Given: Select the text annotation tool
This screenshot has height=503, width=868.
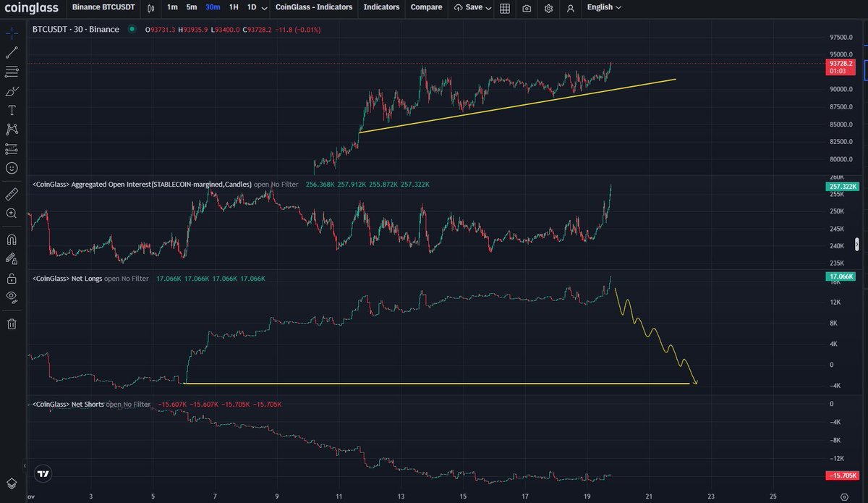Looking at the screenshot, I should coord(12,110).
